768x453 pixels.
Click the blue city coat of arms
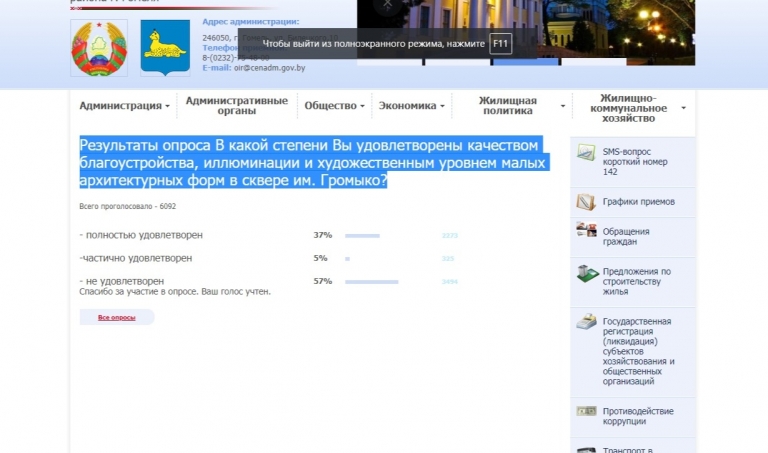pyautogui.click(x=164, y=47)
